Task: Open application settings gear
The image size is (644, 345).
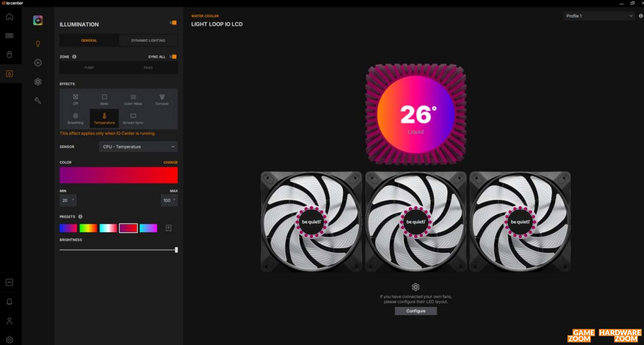Action: pyautogui.click(x=9, y=340)
